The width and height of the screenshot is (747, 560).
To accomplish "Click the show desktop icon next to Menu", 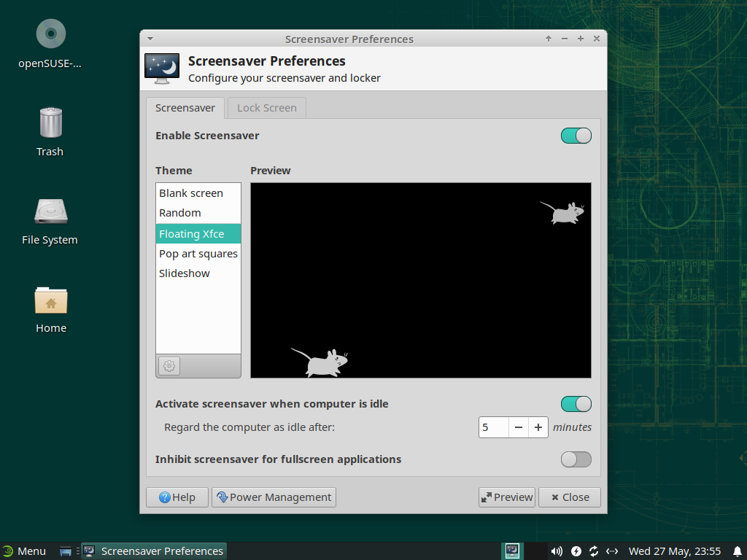I will coord(66,551).
